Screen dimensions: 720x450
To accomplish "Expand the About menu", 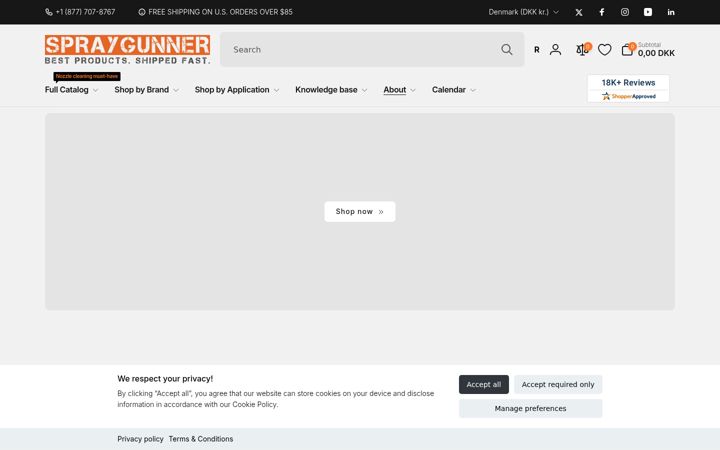I will [x=399, y=90].
